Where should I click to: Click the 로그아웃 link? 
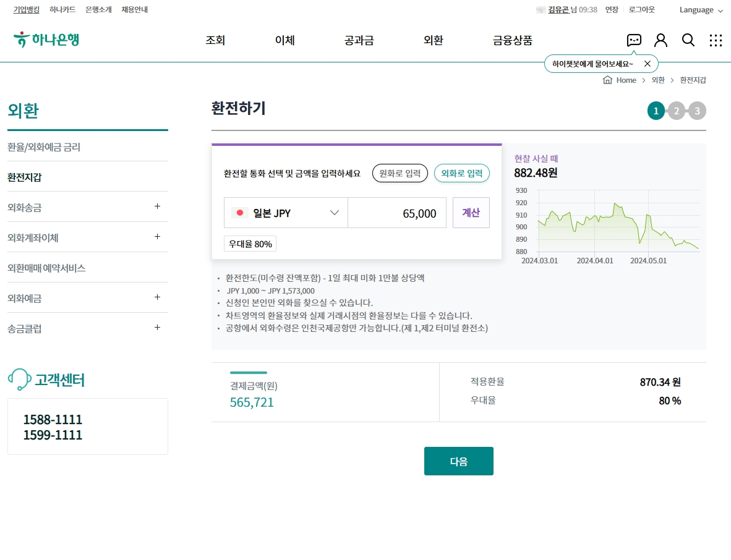(641, 9)
